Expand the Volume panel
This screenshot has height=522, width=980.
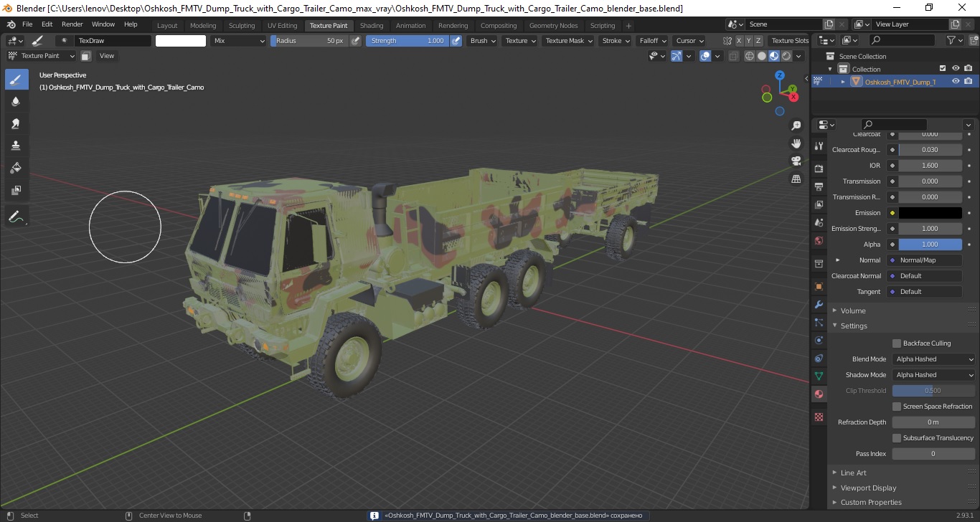853,310
